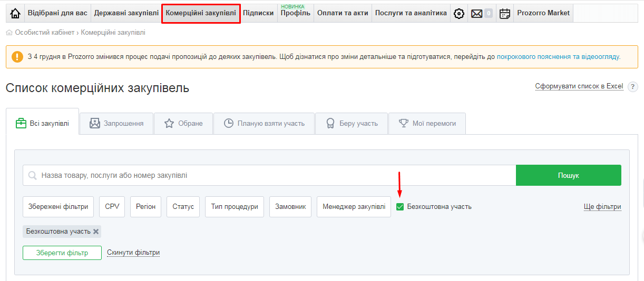644x281 pixels.
Task: Open Prozorro Market menu item
Action: [543, 13]
